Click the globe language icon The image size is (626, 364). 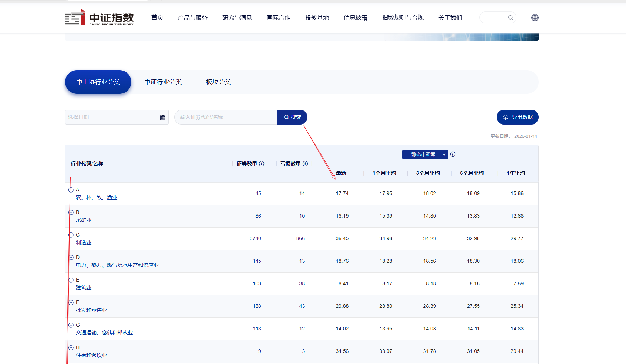click(535, 18)
